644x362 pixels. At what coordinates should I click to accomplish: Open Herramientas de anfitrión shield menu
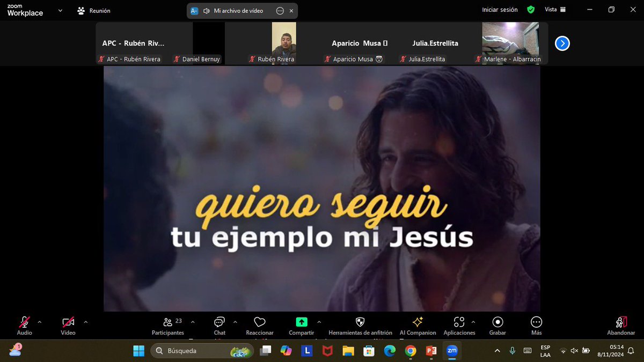[x=360, y=326]
